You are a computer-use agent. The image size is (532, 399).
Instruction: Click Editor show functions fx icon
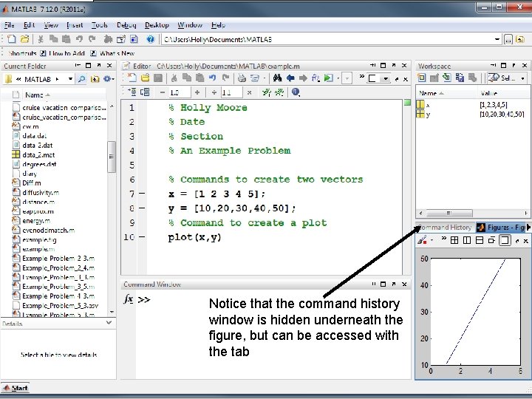click(316, 78)
